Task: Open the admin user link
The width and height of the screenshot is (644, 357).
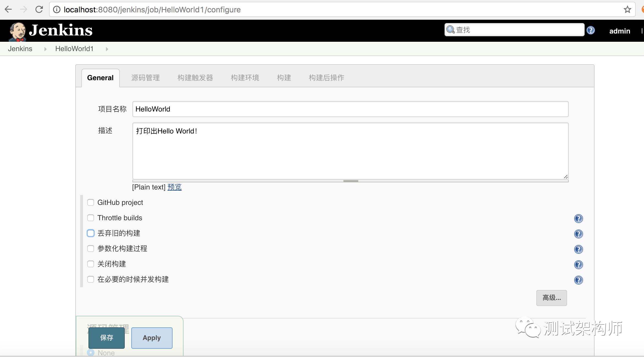Action: tap(620, 31)
